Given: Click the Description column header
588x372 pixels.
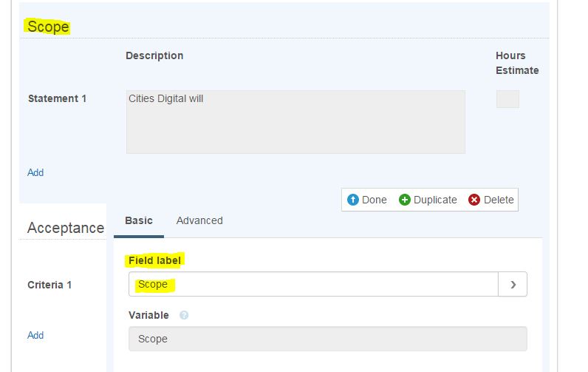Looking at the screenshot, I should 154,55.
